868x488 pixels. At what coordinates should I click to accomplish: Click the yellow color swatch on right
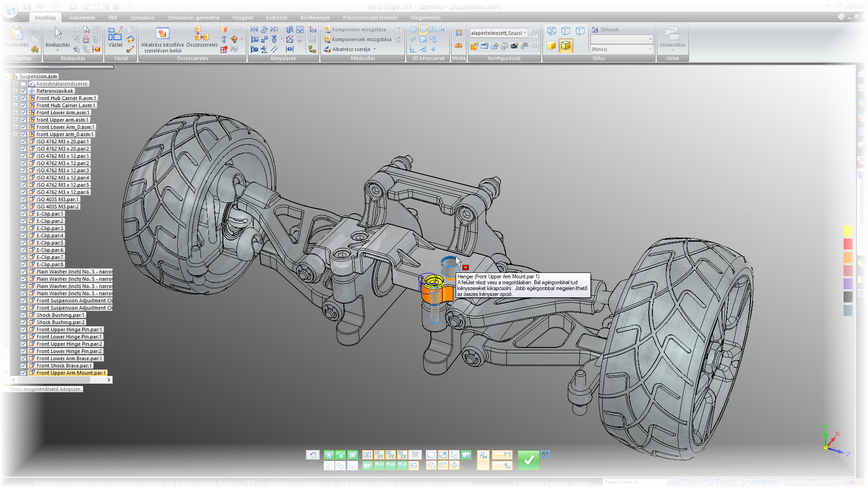click(848, 231)
